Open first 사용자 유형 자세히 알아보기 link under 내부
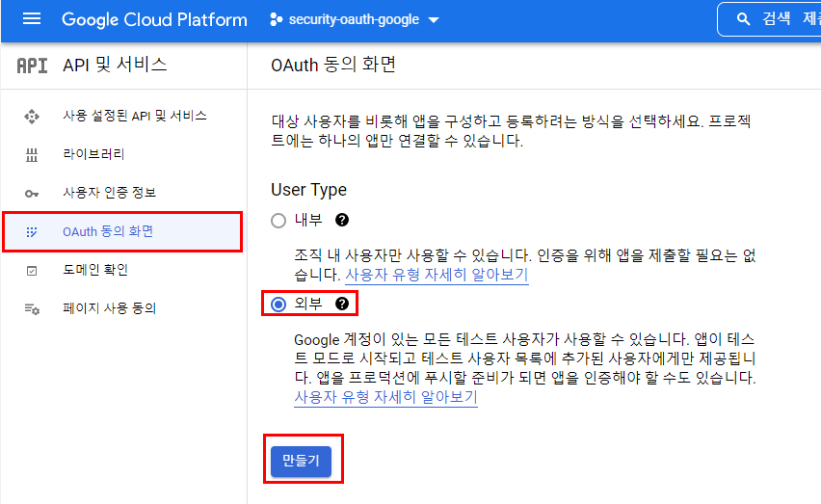821x504 pixels. (x=437, y=275)
